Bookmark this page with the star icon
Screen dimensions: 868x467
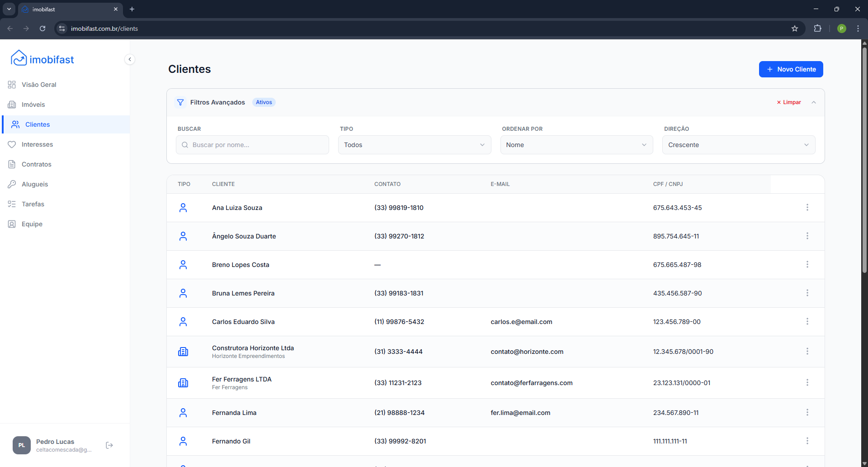tap(795, 29)
